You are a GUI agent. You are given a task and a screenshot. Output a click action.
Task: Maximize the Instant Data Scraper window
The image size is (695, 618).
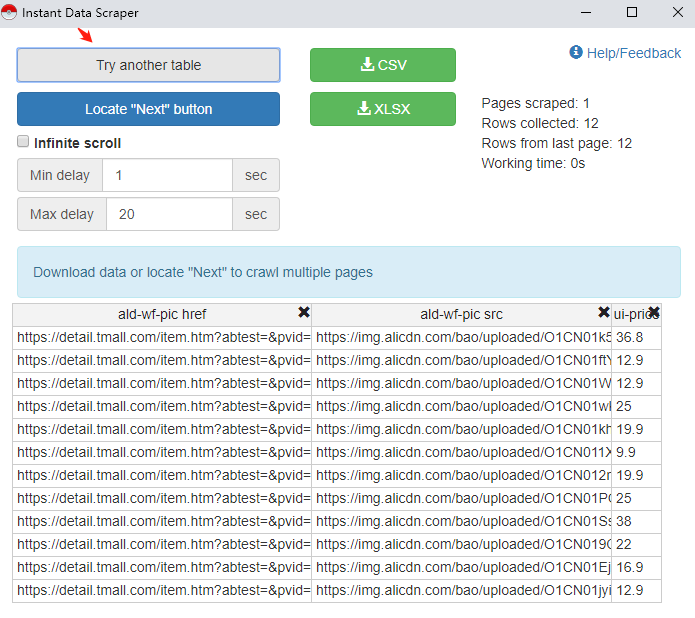coord(631,13)
